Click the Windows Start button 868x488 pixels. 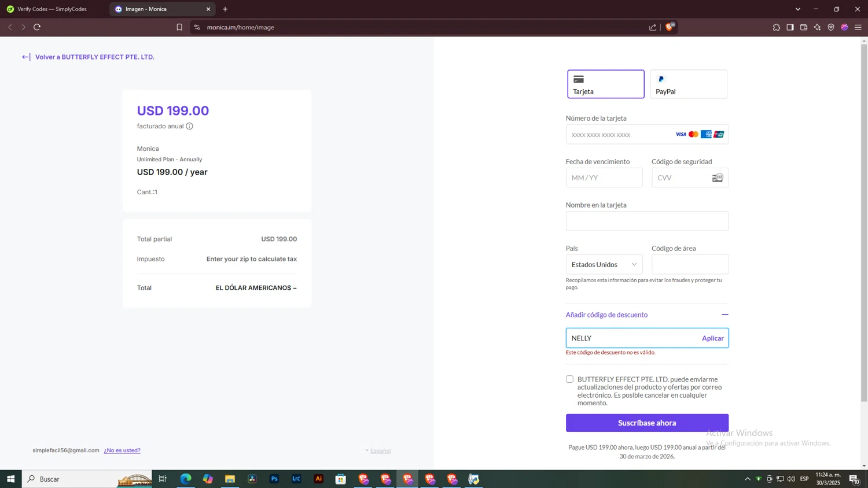point(10,479)
